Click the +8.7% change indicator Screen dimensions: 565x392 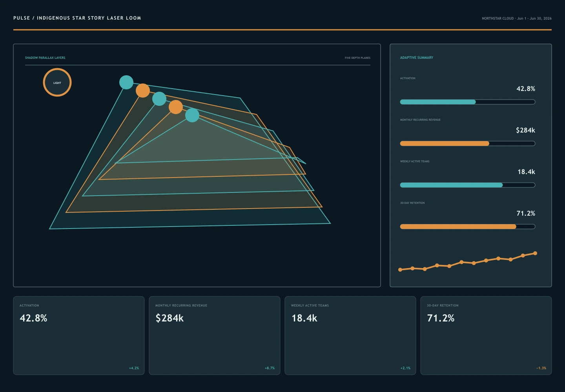[x=270, y=368]
